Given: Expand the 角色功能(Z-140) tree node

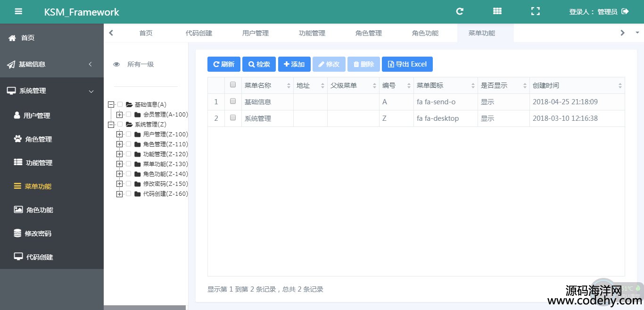Looking at the screenshot, I should coord(119,174).
